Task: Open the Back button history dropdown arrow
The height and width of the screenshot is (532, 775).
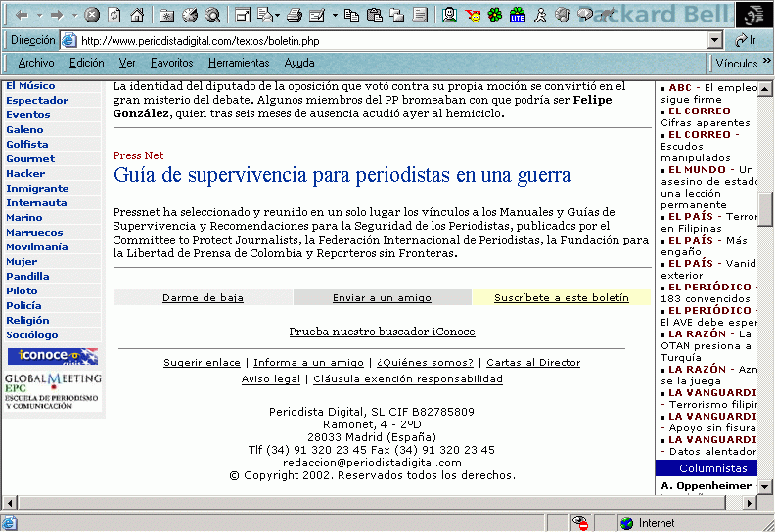Action: click(39, 16)
